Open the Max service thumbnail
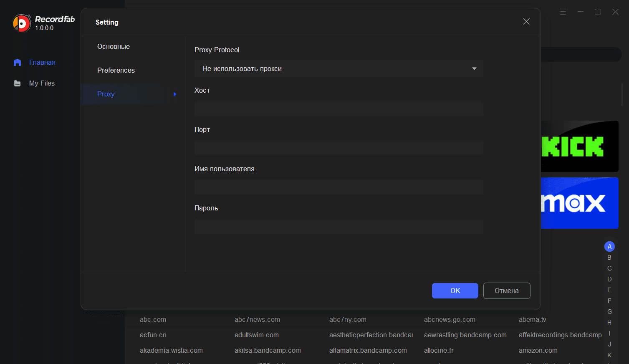 [x=579, y=203]
